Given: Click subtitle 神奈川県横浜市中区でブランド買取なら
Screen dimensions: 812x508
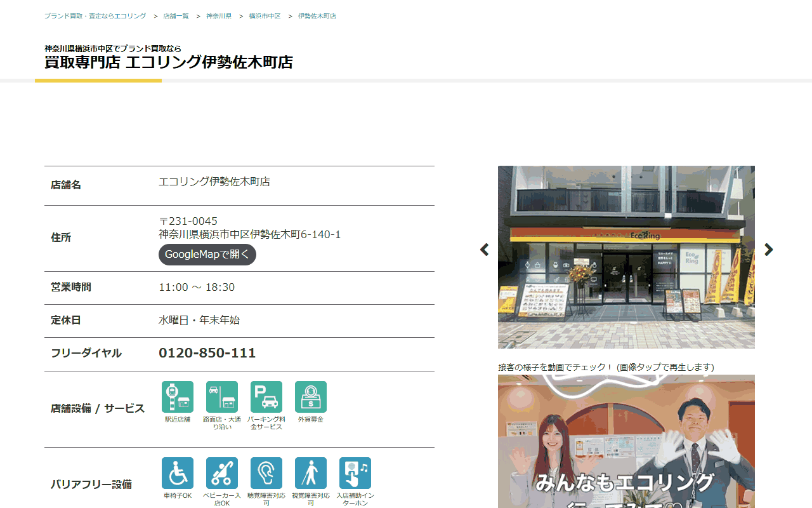Looking at the screenshot, I should pyautogui.click(x=113, y=48).
